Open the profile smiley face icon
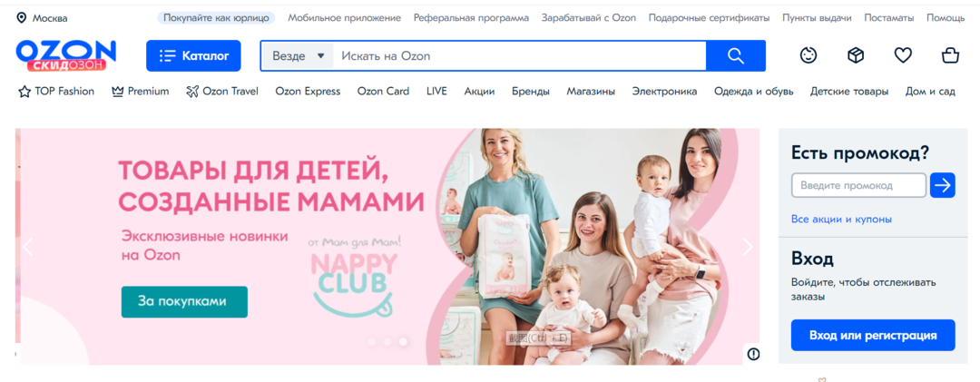Image resolution: width=980 pixels, height=382 pixels. 808,55
